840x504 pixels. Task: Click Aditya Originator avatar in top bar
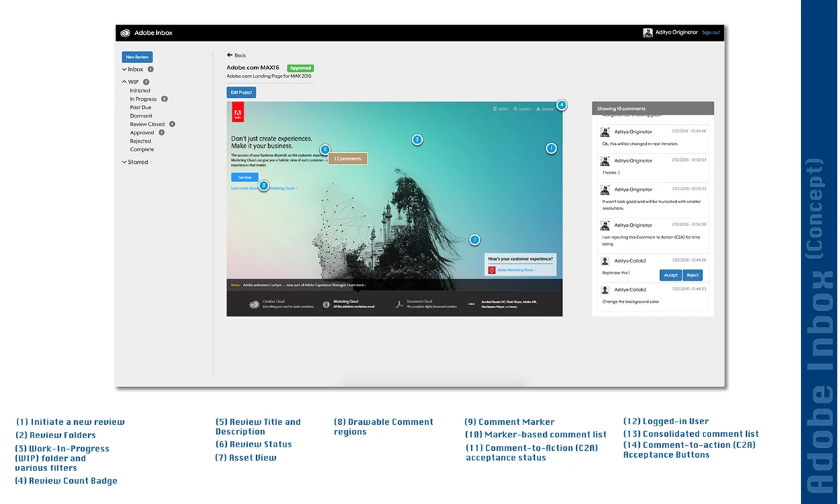pos(648,33)
